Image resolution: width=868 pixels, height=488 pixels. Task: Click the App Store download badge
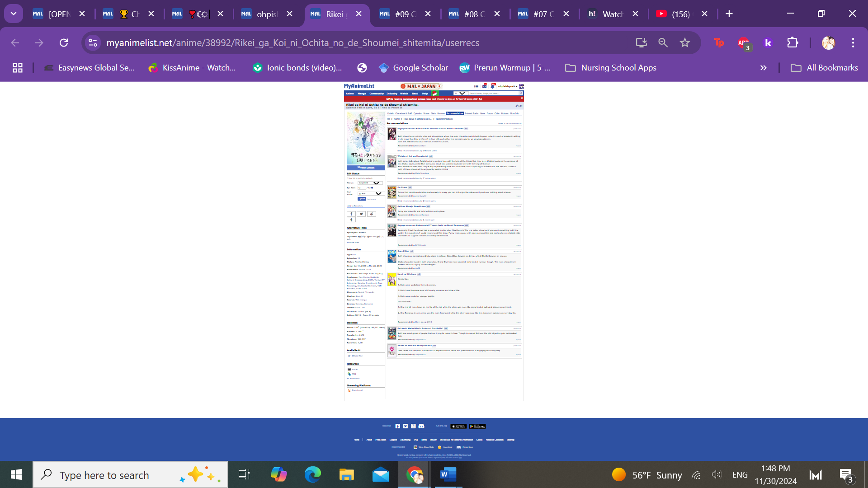[458, 426]
